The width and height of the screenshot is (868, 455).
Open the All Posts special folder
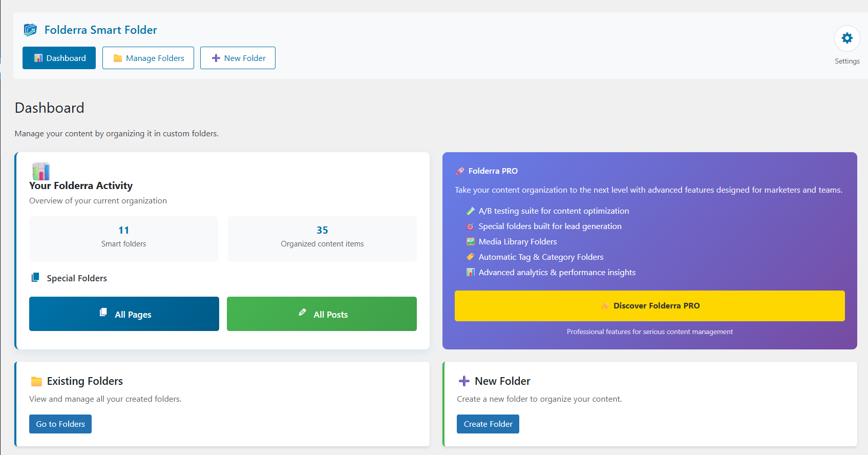click(322, 314)
